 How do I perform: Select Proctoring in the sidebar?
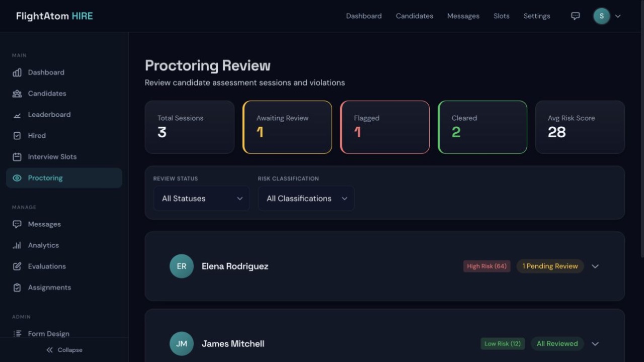point(64,178)
